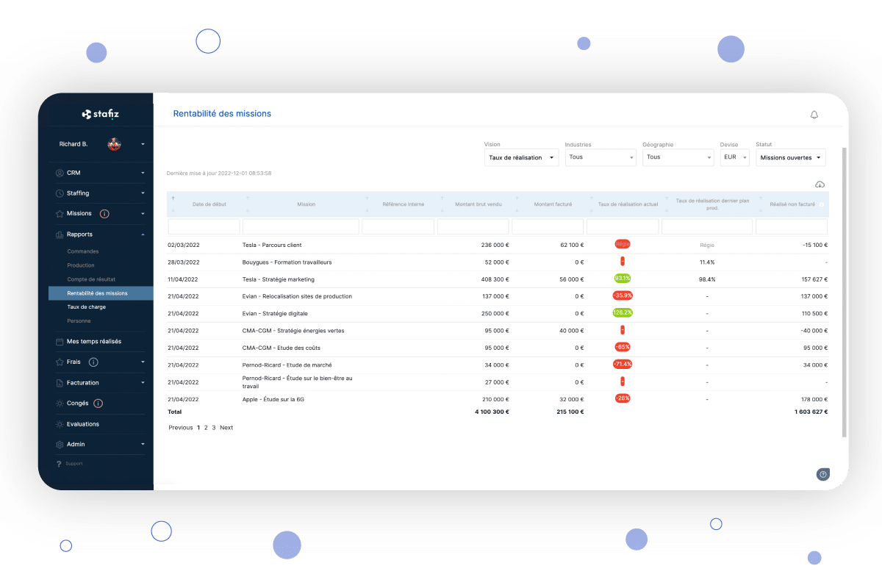Click the Mission filter field
Screen dimensions: 882x588
click(301, 227)
